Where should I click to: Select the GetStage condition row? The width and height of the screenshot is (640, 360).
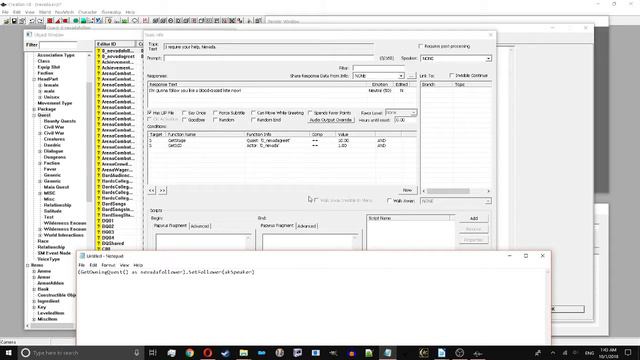(x=282, y=140)
